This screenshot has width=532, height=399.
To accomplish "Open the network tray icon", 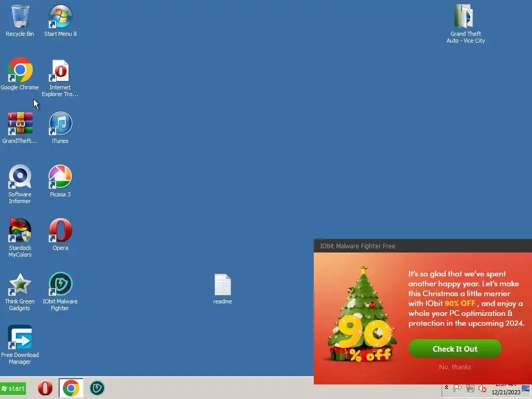I will 470,388.
